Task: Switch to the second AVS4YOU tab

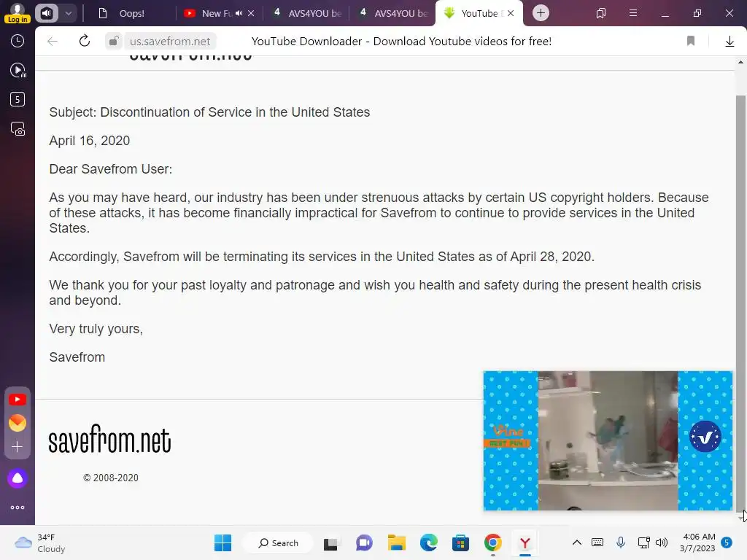Action: point(393,13)
